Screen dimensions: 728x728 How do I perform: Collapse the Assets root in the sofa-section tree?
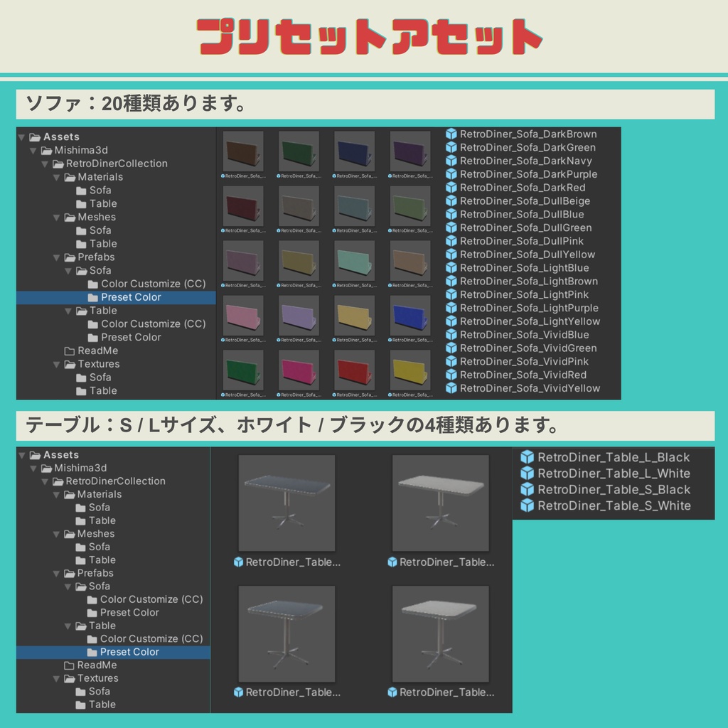22,137
